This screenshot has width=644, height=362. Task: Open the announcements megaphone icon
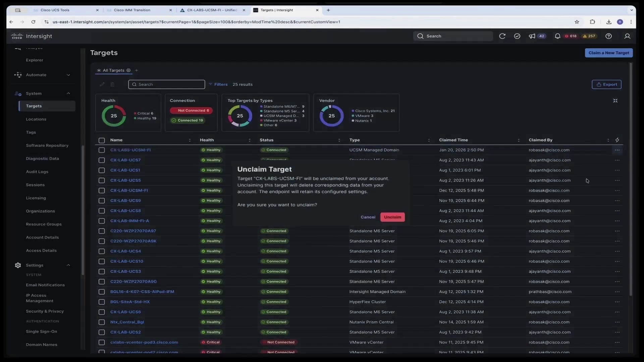pos(532,36)
